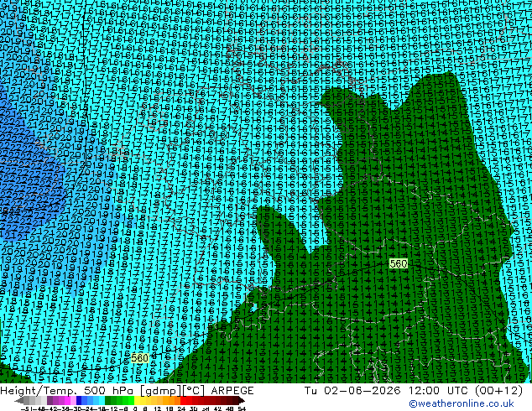
Task: Open the weatheronline.co.uk copyright link
Action: [462, 403]
